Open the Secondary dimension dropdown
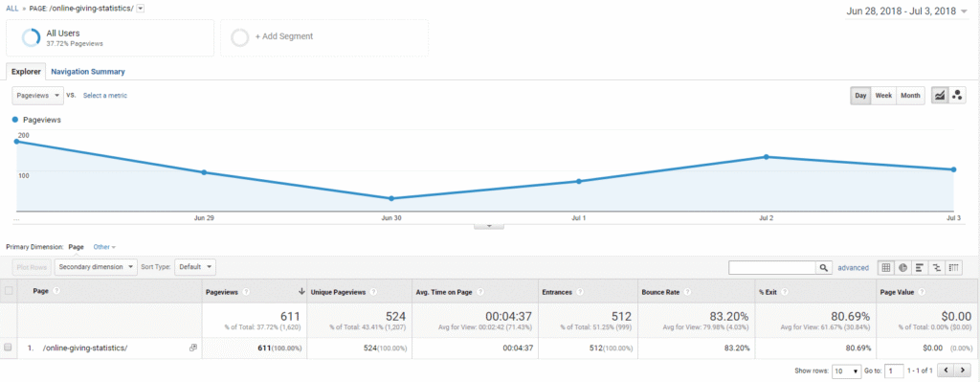Viewport: 980px width, 382px height. 97,267
